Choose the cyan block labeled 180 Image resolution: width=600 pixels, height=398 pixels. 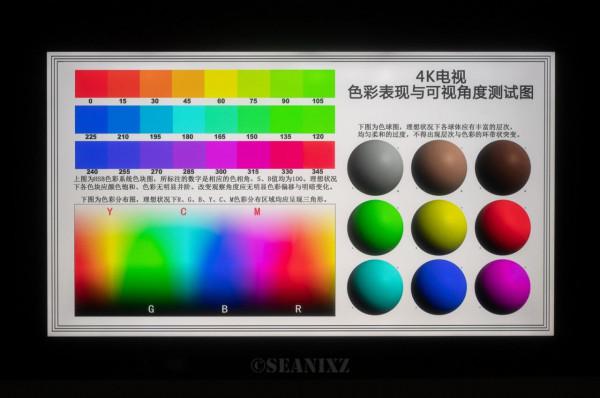click(188, 119)
